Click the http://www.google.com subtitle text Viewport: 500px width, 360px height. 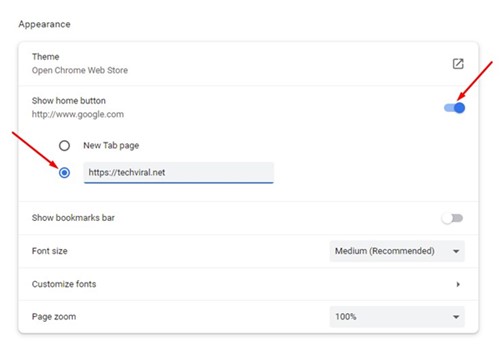tap(78, 114)
